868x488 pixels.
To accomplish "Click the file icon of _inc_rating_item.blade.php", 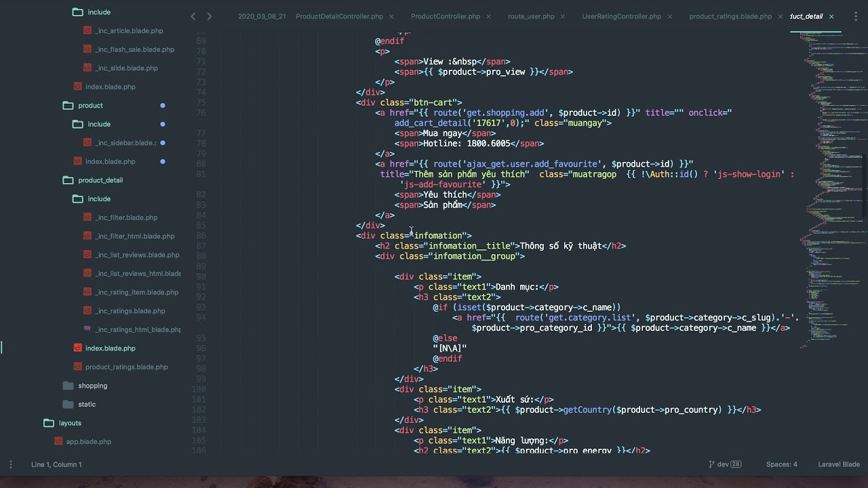I will coord(87,292).
